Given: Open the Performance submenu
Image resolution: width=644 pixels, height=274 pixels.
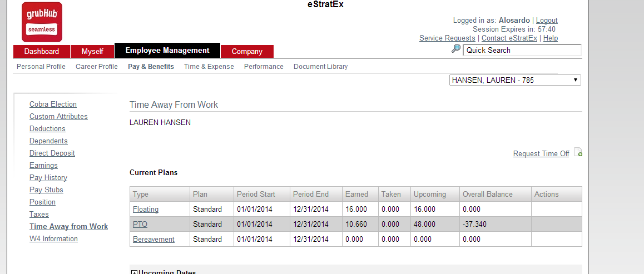Looking at the screenshot, I should pyautogui.click(x=264, y=67).
